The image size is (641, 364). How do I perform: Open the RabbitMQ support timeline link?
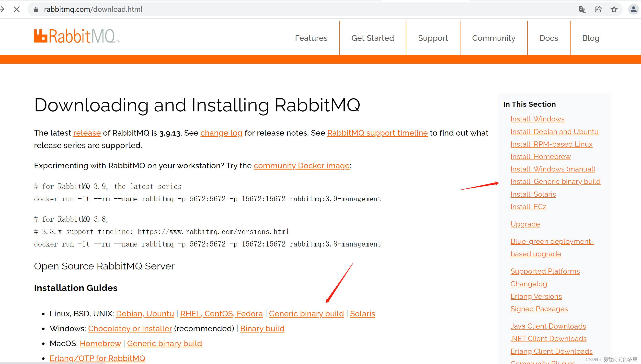378,133
